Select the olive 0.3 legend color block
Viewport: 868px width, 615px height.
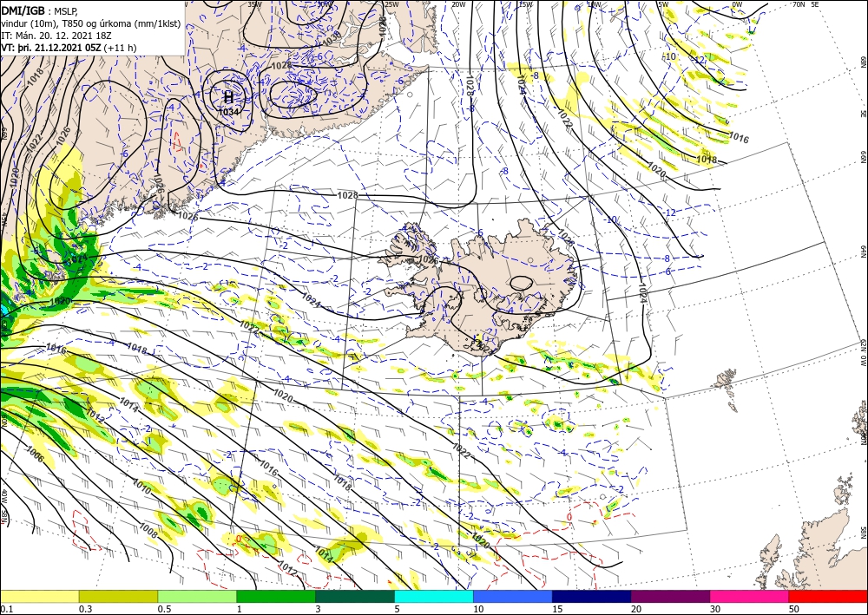(x=118, y=596)
